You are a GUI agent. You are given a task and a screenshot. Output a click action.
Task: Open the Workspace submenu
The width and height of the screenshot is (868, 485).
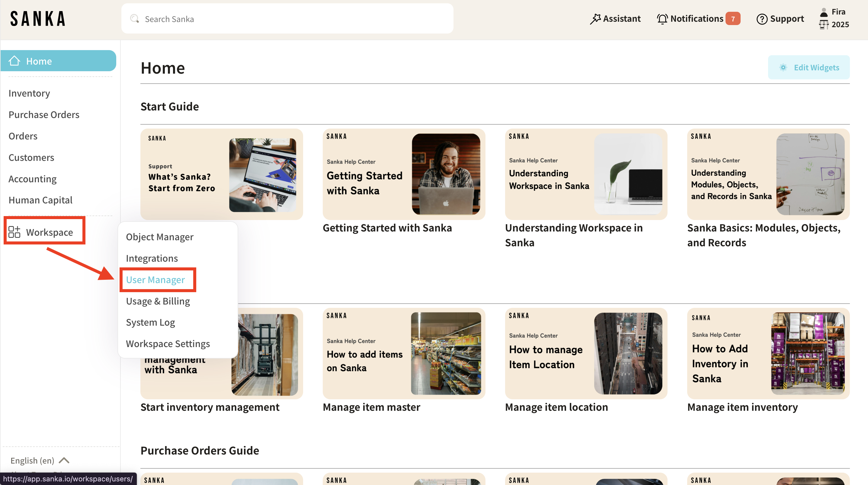point(49,232)
